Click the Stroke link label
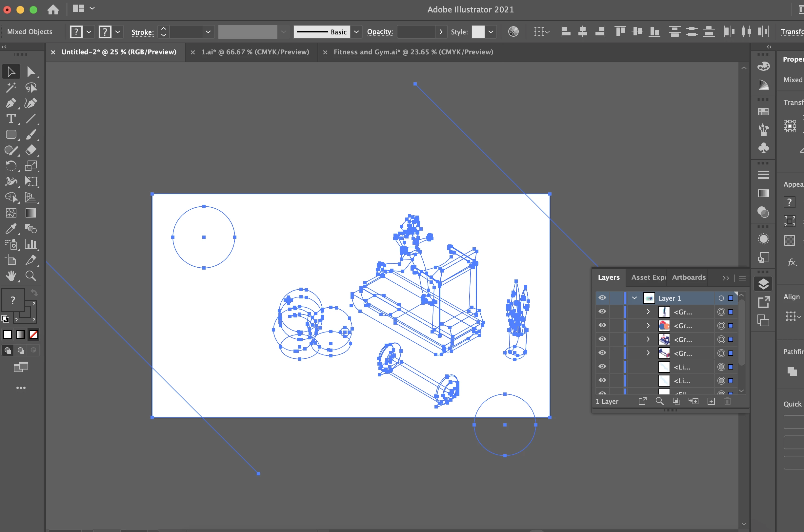Image resolution: width=804 pixels, height=532 pixels. pos(143,32)
